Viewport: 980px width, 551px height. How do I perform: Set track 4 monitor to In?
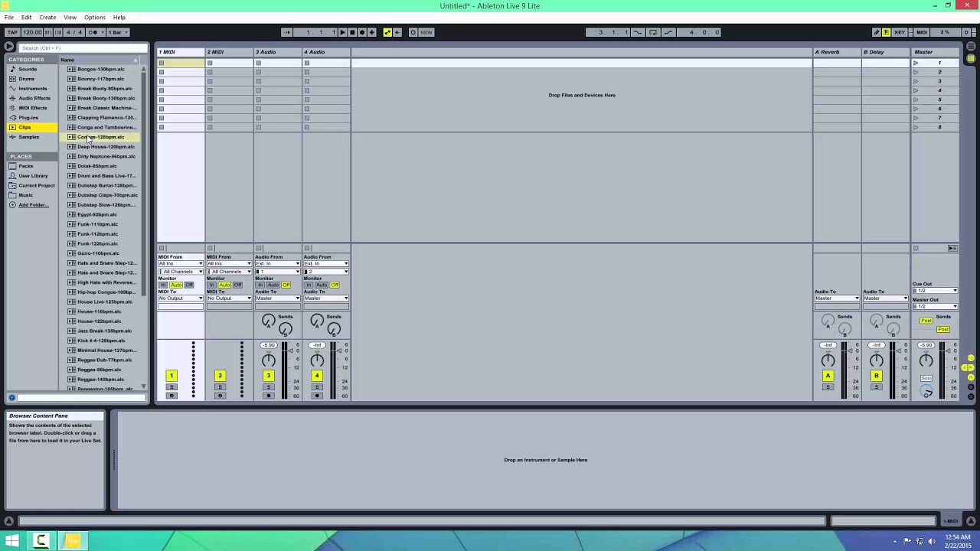click(x=309, y=285)
